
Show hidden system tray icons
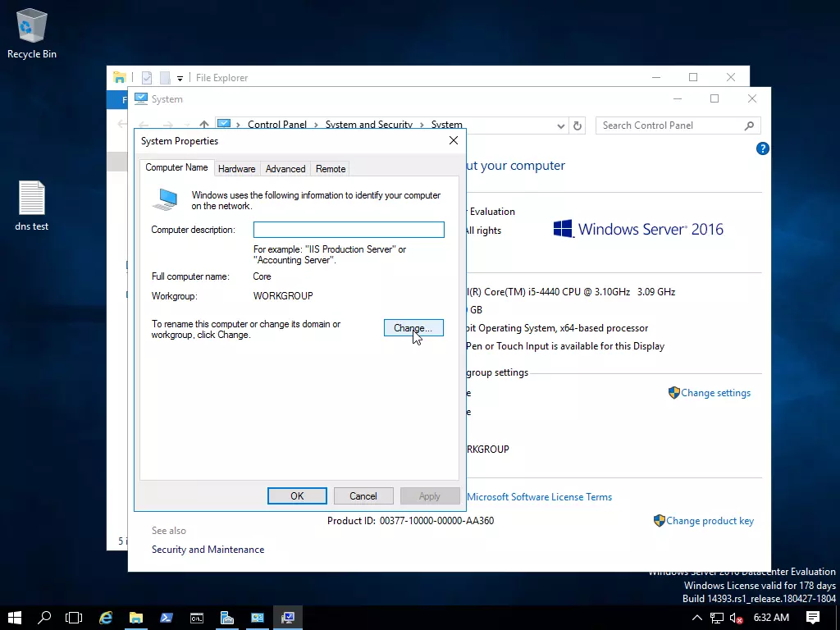pyautogui.click(x=697, y=618)
